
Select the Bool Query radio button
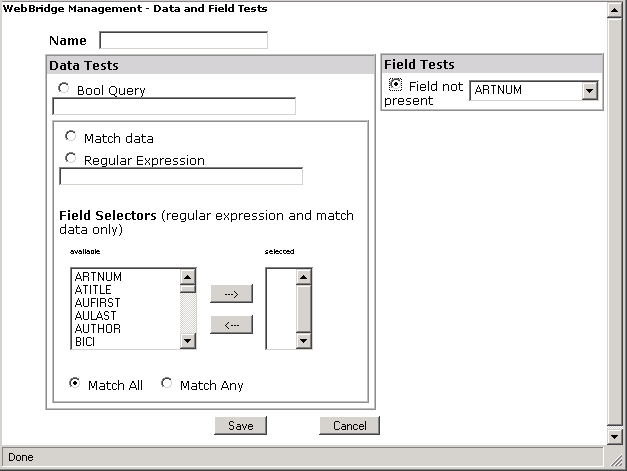[64, 88]
